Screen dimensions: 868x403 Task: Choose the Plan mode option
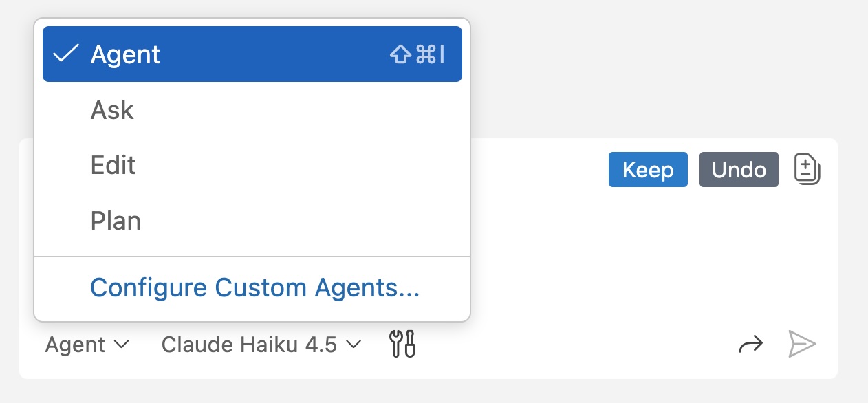pos(116,221)
